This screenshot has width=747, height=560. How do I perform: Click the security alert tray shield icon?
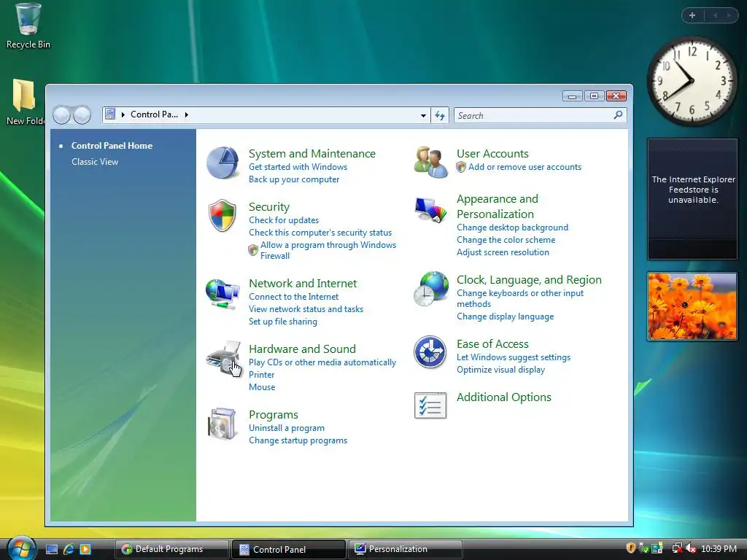coord(631,548)
